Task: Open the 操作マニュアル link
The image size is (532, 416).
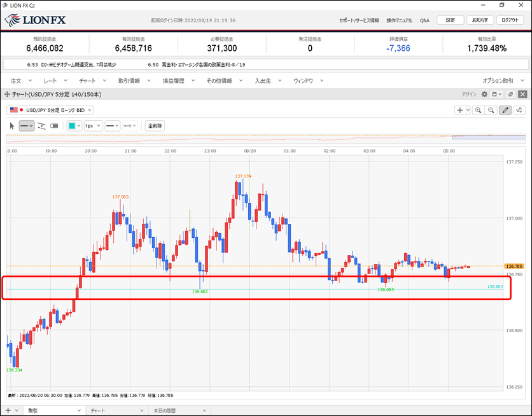Action: pyautogui.click(x=400, y=20)
